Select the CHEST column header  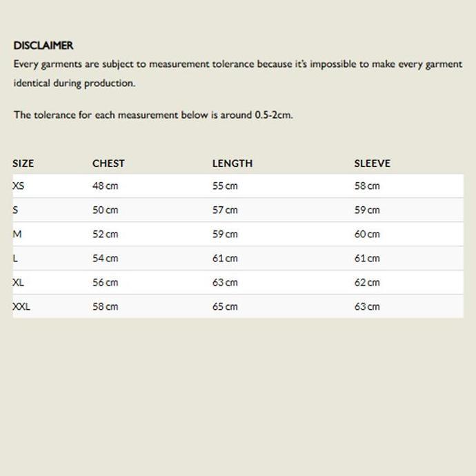(x=108, y=163)
